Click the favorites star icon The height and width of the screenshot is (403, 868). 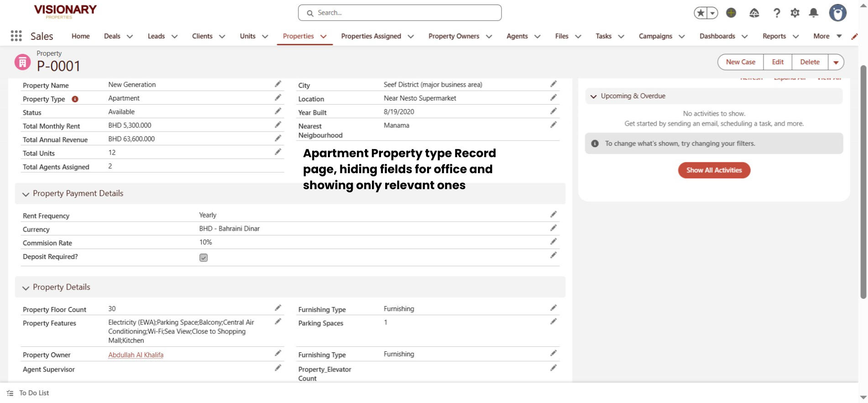coord(701,13)
